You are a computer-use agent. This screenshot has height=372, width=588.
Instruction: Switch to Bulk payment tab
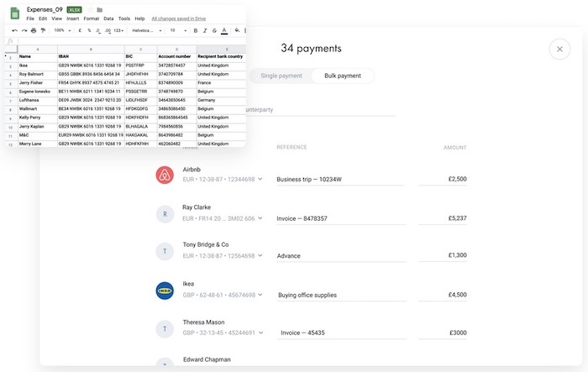(x=343, y=76)
